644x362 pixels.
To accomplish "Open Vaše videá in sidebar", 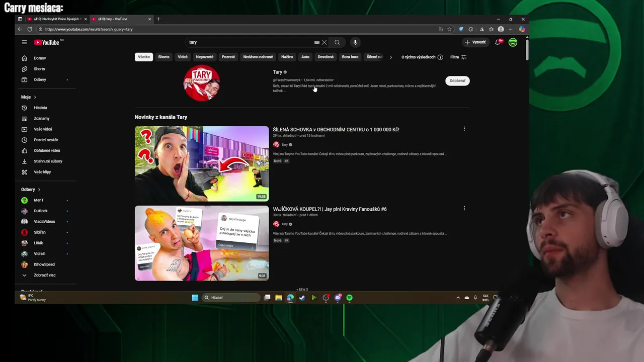I will 43,129.
